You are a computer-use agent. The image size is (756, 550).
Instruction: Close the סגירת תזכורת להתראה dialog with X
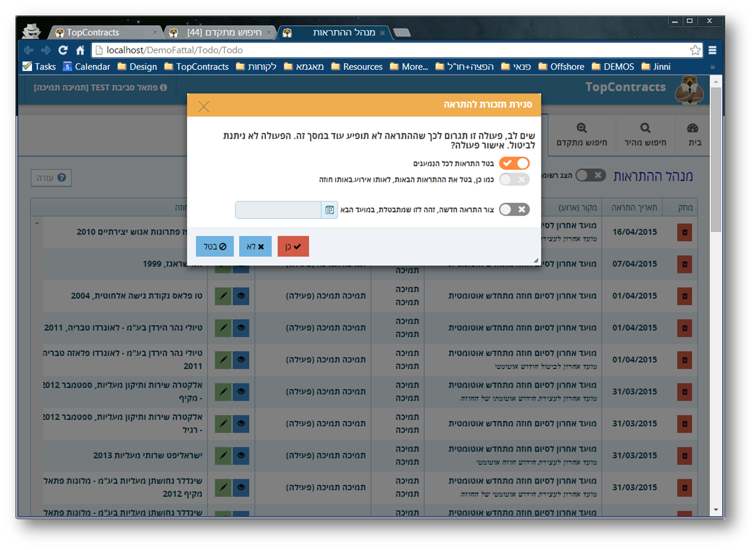(x=204, y=107)
